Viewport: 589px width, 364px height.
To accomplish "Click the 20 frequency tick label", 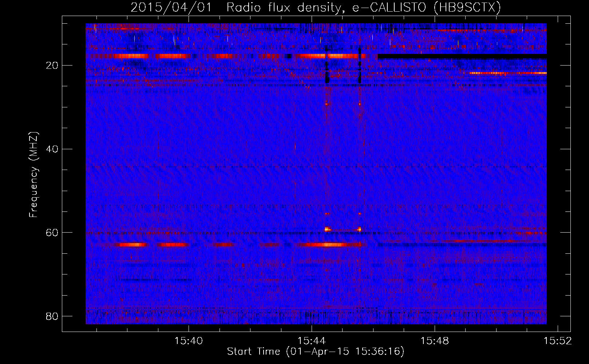I will point(52,66).
